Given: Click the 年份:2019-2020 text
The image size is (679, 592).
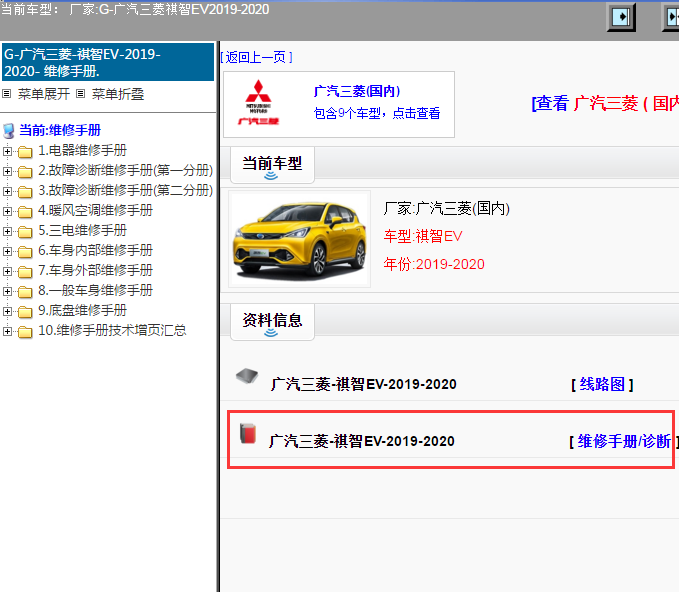Looking at the screenshot, I should (434, 264).
